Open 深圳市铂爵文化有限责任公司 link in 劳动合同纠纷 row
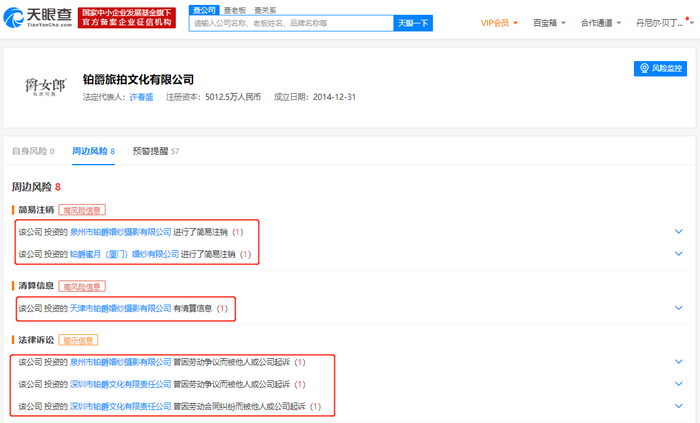Viewport: 700px width, 423px height. [x=121, y=406]
